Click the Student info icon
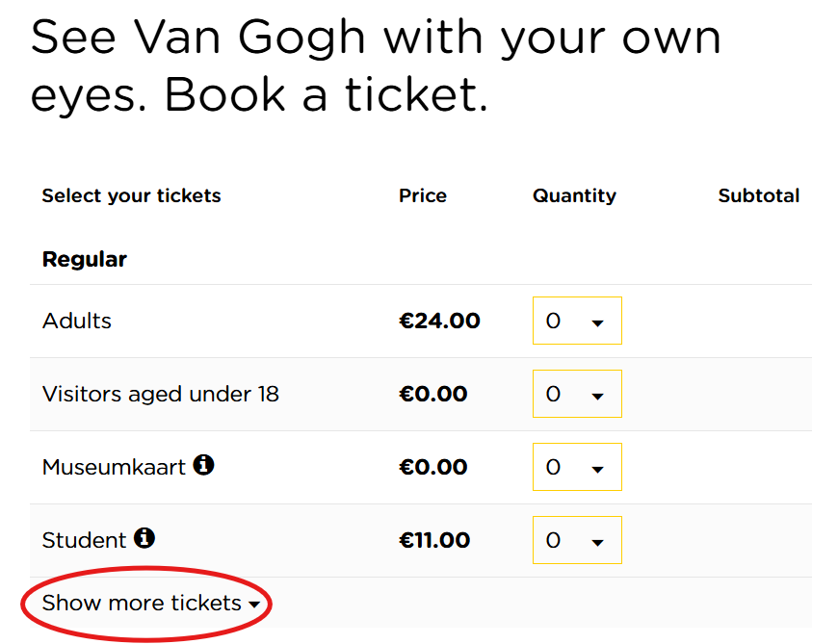 (x=144, y=538)
